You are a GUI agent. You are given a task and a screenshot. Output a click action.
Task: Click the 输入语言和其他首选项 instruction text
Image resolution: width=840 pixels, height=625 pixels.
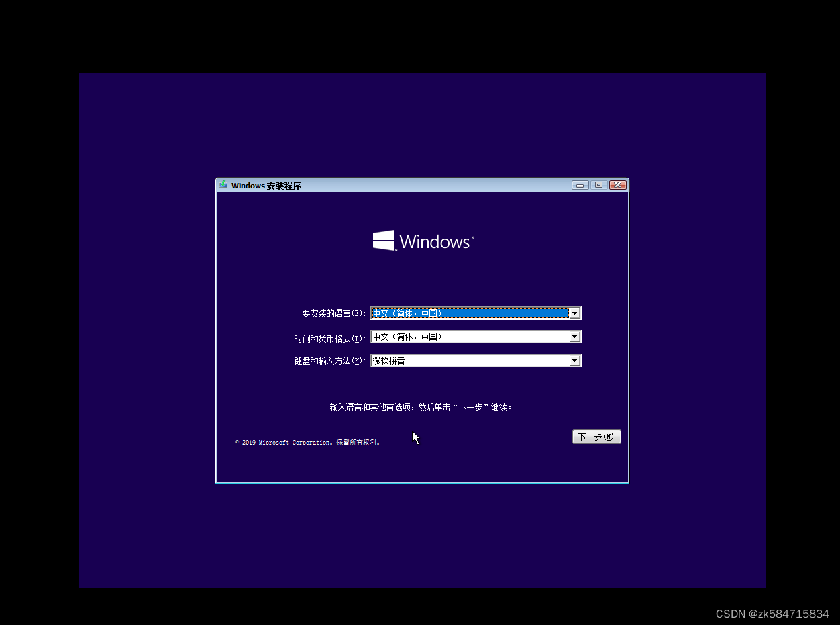tap(421, 407)
